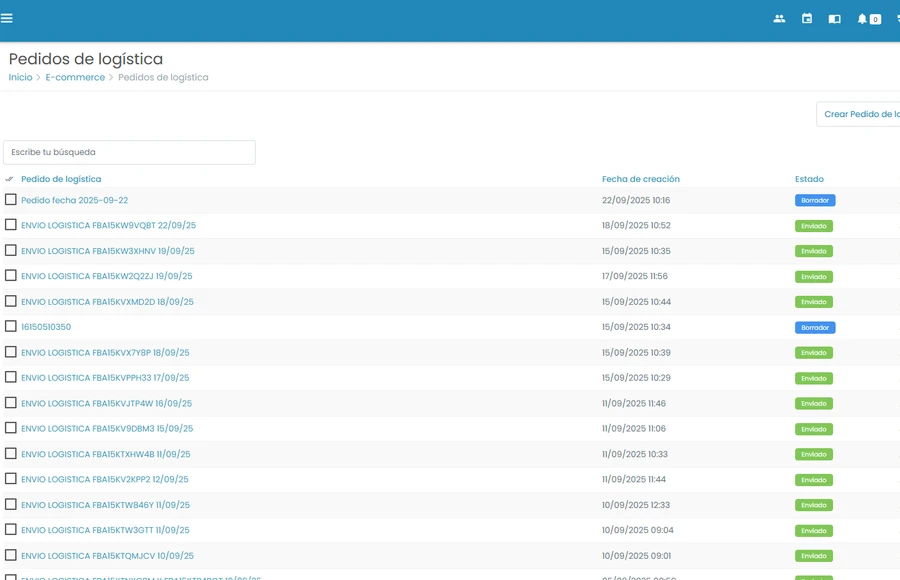The image size is (900, 580).
Task: Click the select-all double checkmark icon
Action: point(9,179)
